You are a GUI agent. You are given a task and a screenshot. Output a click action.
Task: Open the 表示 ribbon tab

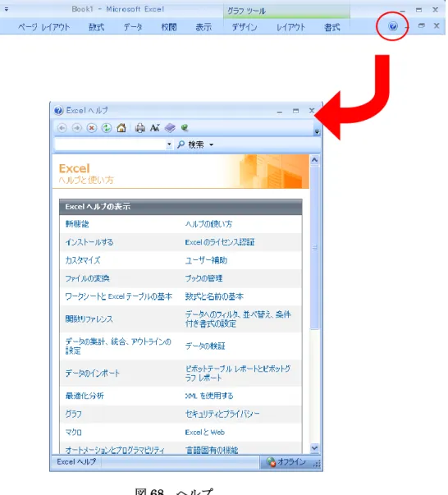[x=203, y=27]
